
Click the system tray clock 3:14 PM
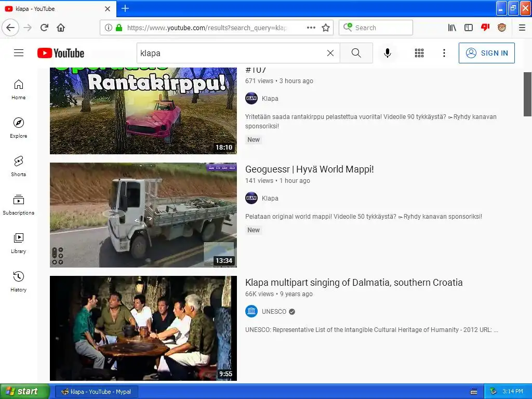pyautogui.click(x=513, y=391)
